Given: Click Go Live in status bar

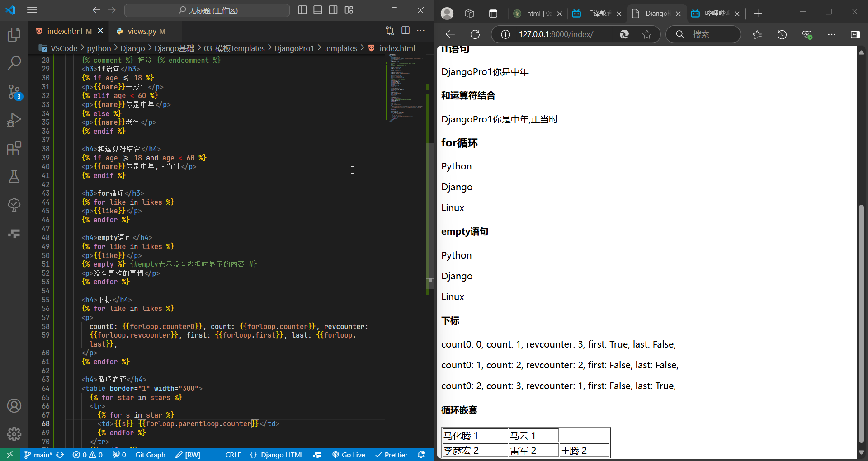Looking at the screenshot, I should pos(349,455).
